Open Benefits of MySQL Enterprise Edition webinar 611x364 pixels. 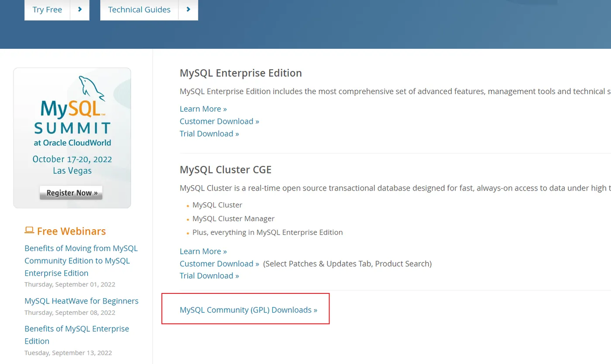pyautogui.click(x=77, y=334)
